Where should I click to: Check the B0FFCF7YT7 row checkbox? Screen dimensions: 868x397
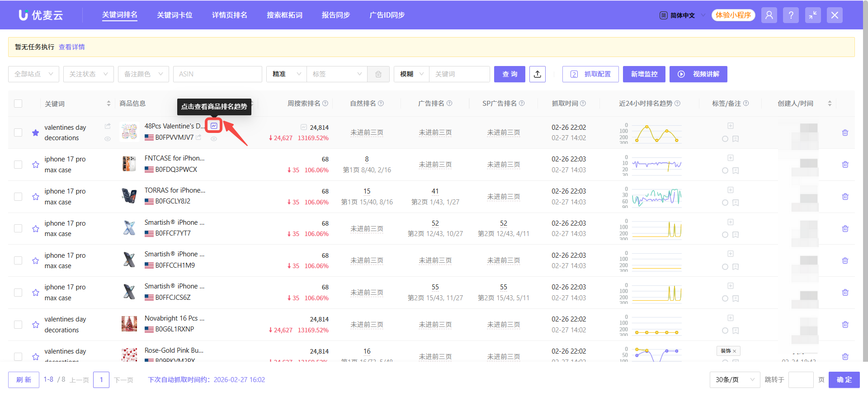pos(18,229)
